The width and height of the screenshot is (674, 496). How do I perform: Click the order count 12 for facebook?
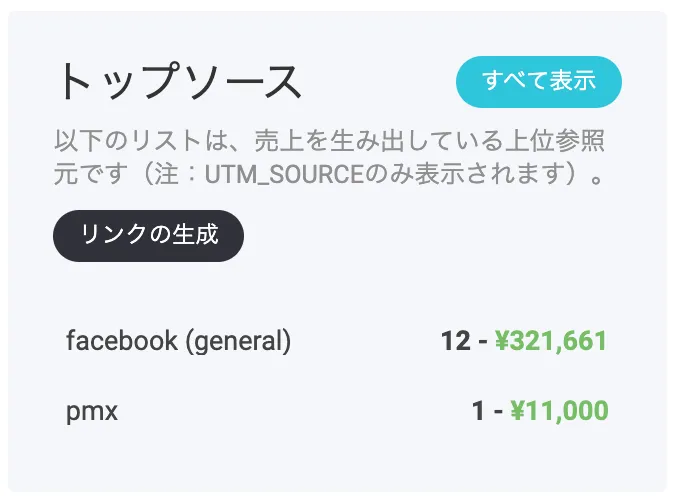point(455,341)
